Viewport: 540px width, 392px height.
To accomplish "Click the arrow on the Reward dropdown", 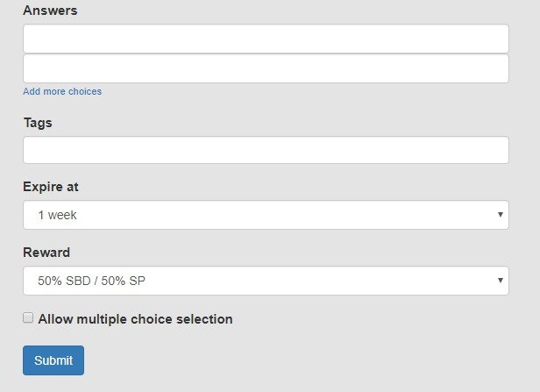I will point(500,281).
